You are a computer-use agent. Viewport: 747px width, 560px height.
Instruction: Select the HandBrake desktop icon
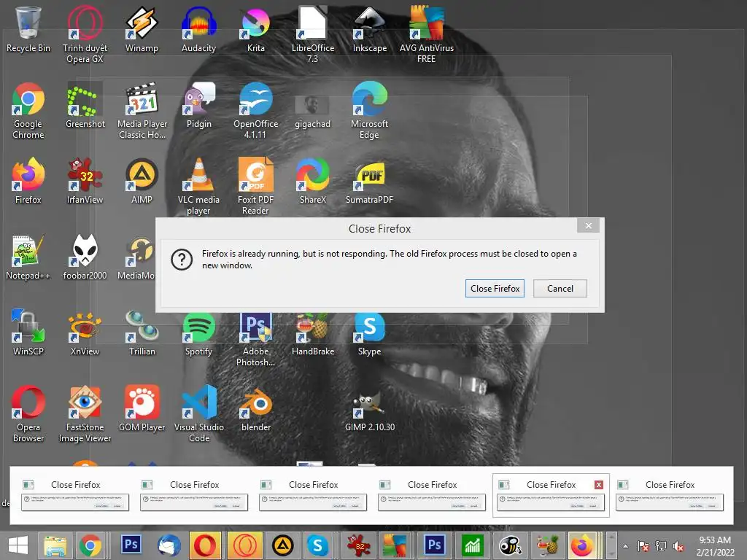point(312,333)
